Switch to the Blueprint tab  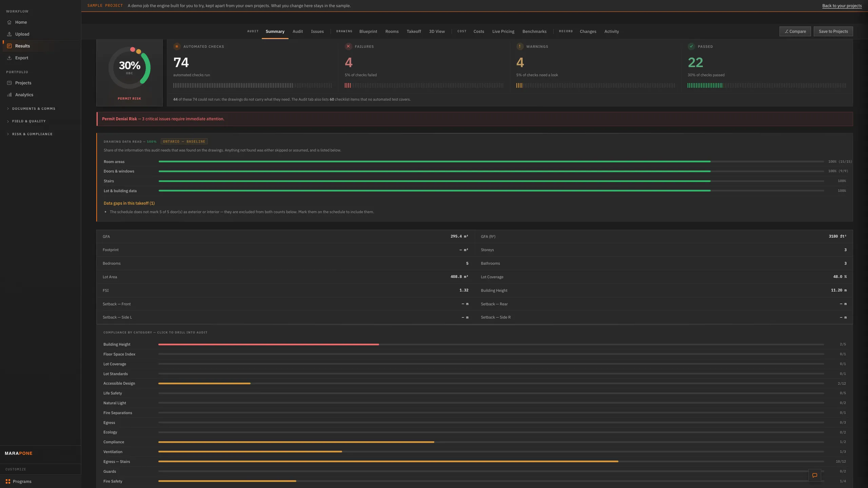coord(368,32)
